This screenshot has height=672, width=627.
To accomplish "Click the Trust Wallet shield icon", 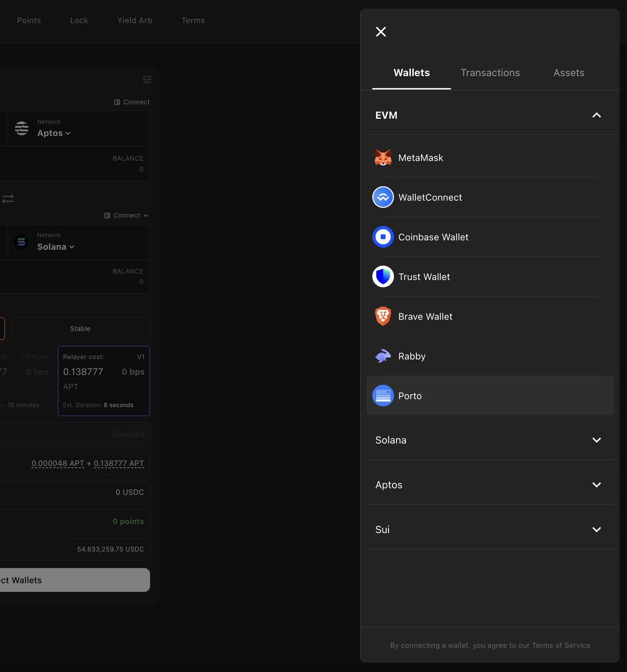I will click(x=383, y=277).
